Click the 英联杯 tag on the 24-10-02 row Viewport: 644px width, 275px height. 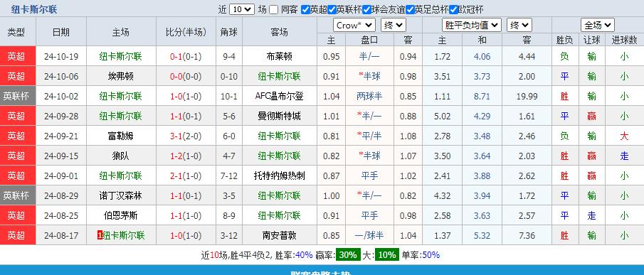point(18,97)
